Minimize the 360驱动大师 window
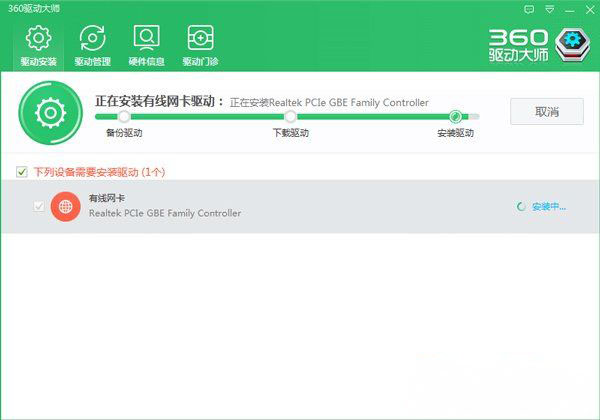600x420 pixels. click(x=570, y=10)
